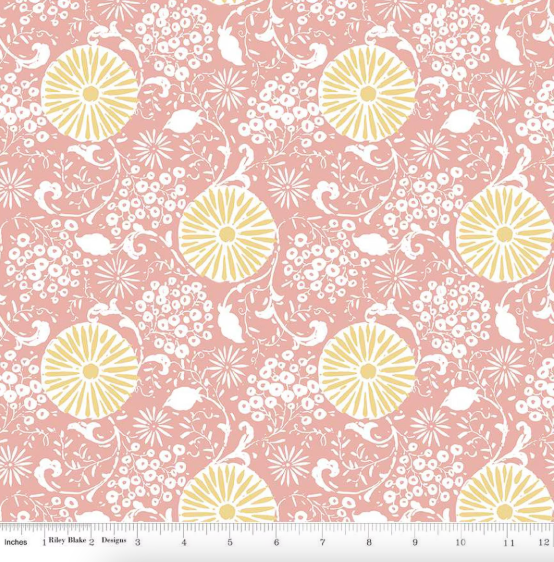
Task: Select the number 11 on the ruler
Action: (508, 543)
